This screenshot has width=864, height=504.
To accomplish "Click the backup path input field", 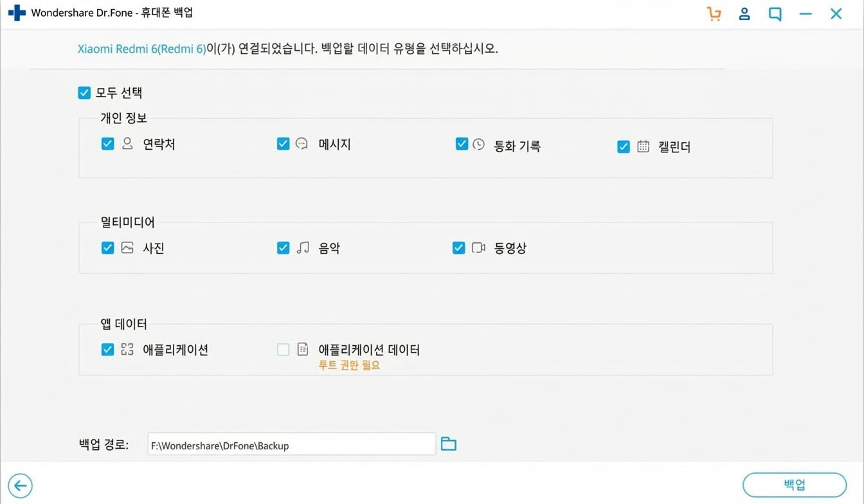I will [291, 444].
